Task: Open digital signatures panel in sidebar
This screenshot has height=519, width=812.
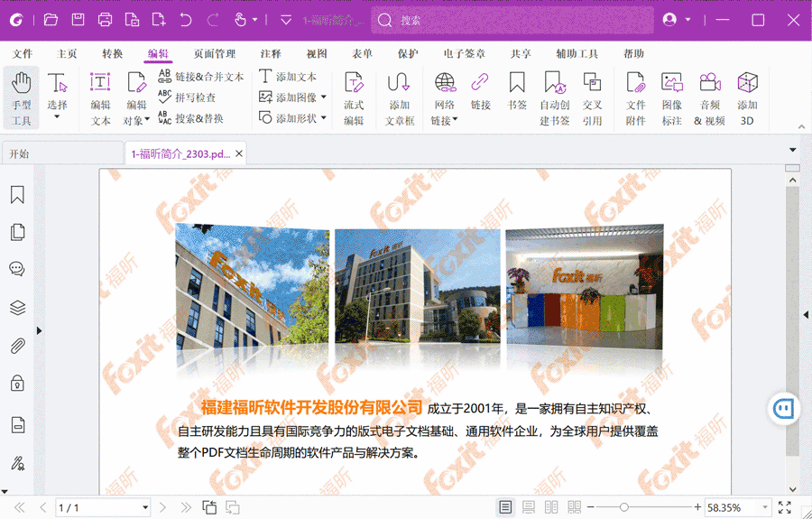Action: point(18,463)
